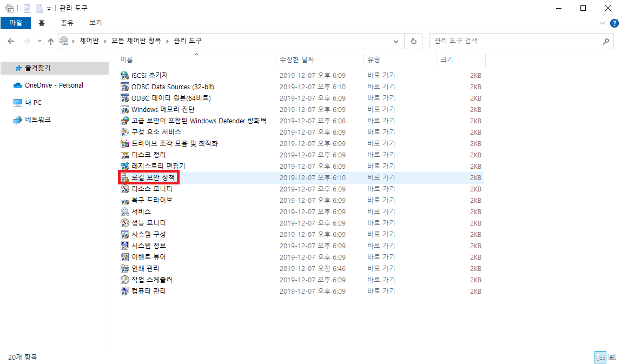Viewport: 621px width, 364px height.
Task: Click the control panel icon in address bar
Action: click(x=64, y=41)
